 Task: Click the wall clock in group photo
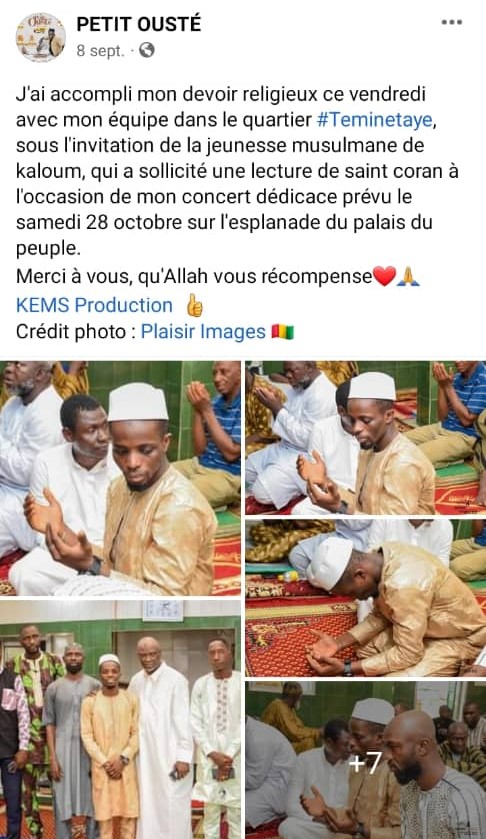point(163,611)
